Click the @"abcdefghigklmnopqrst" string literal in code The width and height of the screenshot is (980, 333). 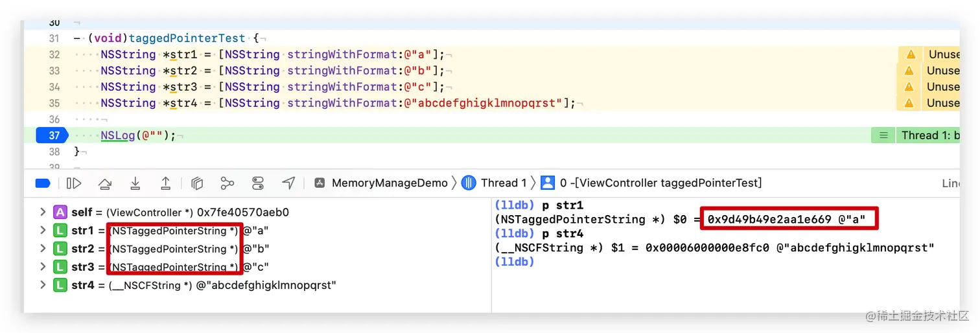tap(484, 103)
